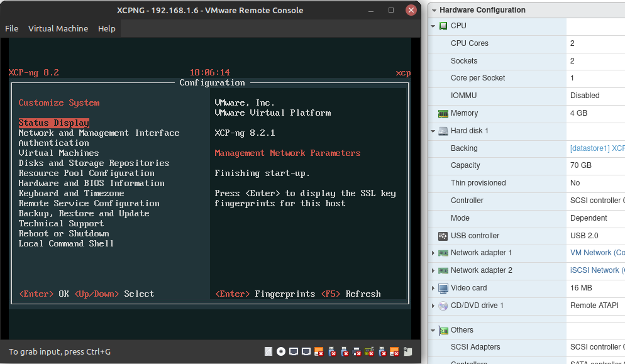This screenshot has width=625, height=364.
Task: Click the Management Network Parameters heading
Action: tap(287, 153)
